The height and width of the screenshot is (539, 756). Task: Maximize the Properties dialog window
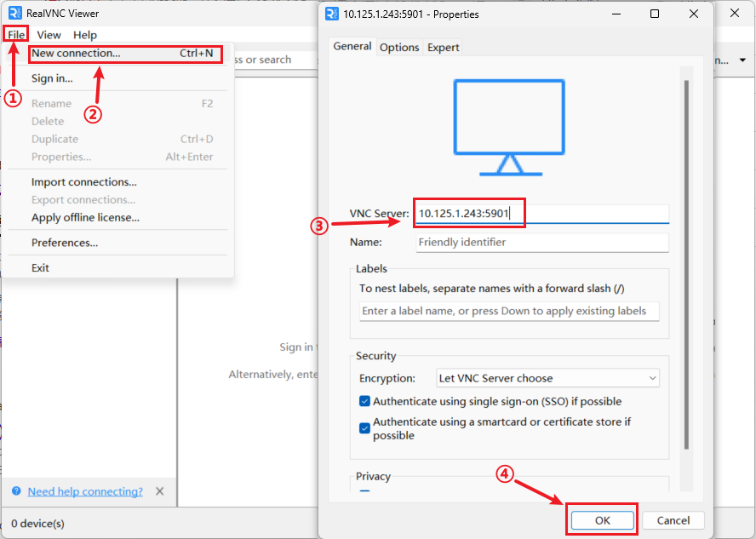pyautogui.click(x=655, y=14)
